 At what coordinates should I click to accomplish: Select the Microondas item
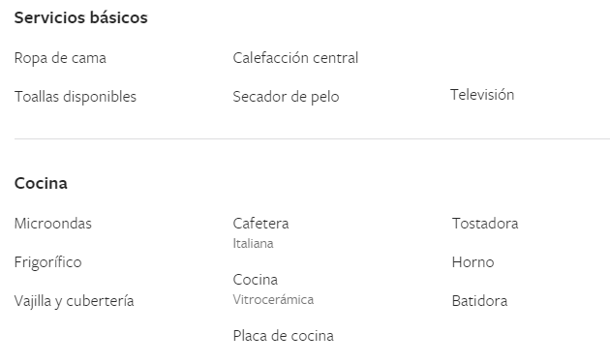click(x=53, y=224)
